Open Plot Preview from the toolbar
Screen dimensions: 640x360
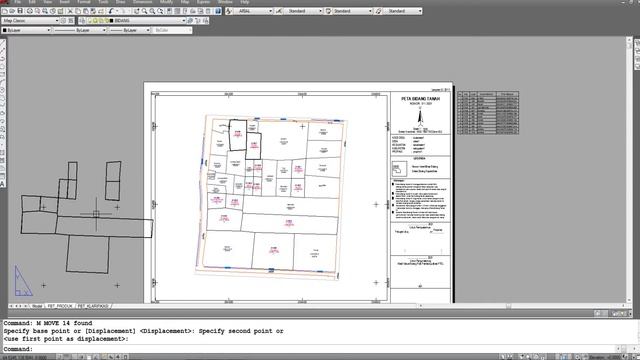point(38,11)
